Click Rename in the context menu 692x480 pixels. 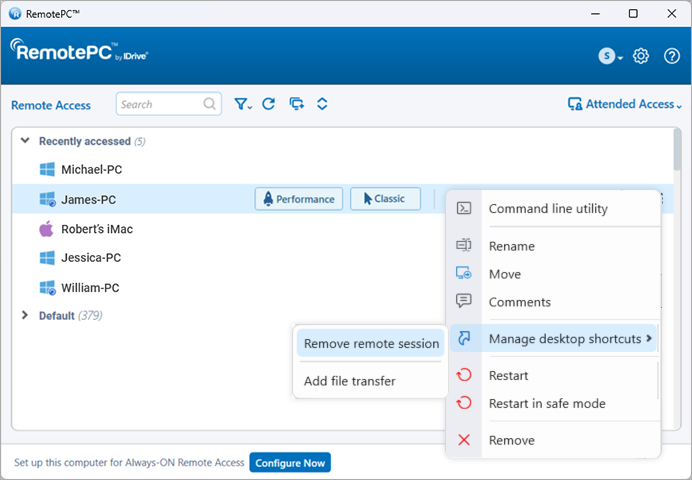[x=511, y=246]
